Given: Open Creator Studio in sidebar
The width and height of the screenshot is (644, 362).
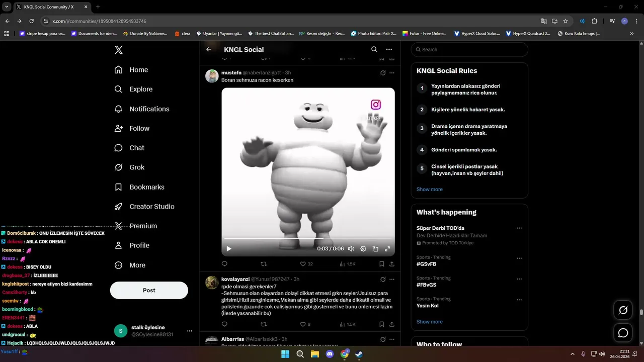Looking at the screenshot, I should tap(144, 206).
